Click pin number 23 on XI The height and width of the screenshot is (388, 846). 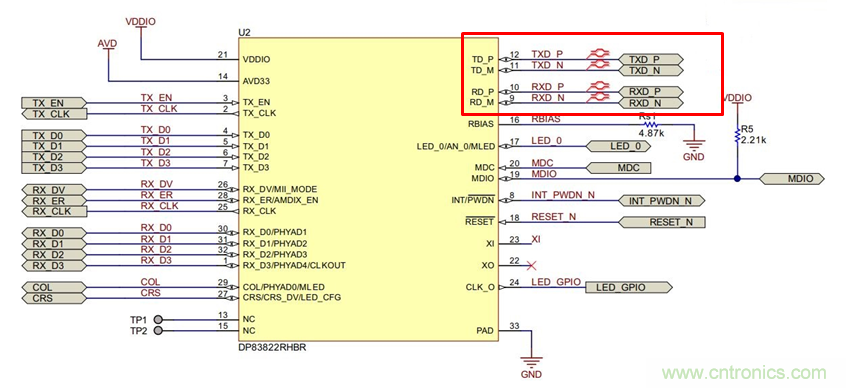[514, 239]
